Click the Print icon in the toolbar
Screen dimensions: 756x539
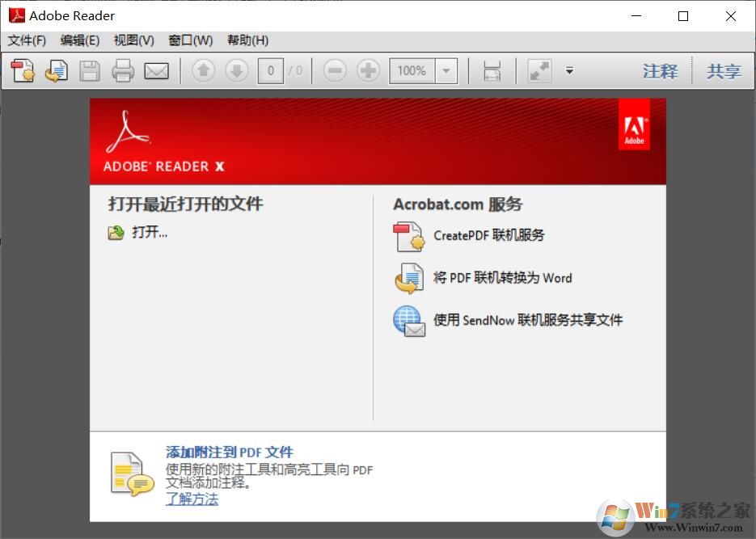pyautogui.click(x=122, y=71)
